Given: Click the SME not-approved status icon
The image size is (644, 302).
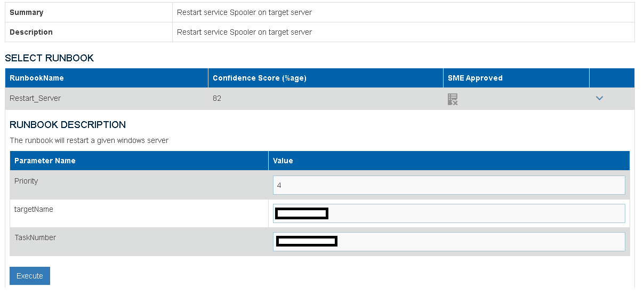Looking at the screenshot, I should (453, 99).
